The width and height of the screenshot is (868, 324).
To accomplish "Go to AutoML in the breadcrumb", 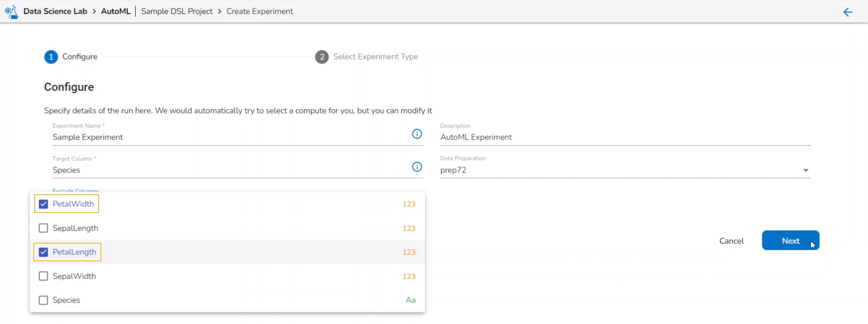I will pos(116,11).
